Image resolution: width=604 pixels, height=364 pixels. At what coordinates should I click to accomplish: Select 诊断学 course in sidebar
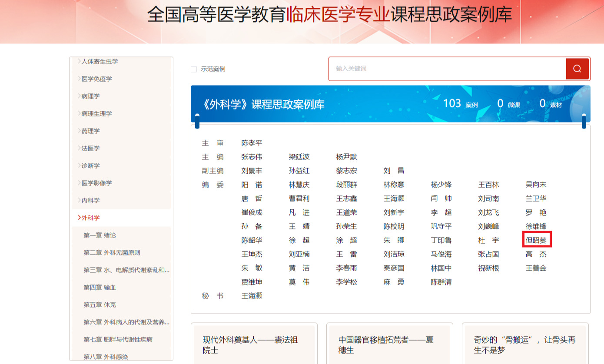coord(90,166)
